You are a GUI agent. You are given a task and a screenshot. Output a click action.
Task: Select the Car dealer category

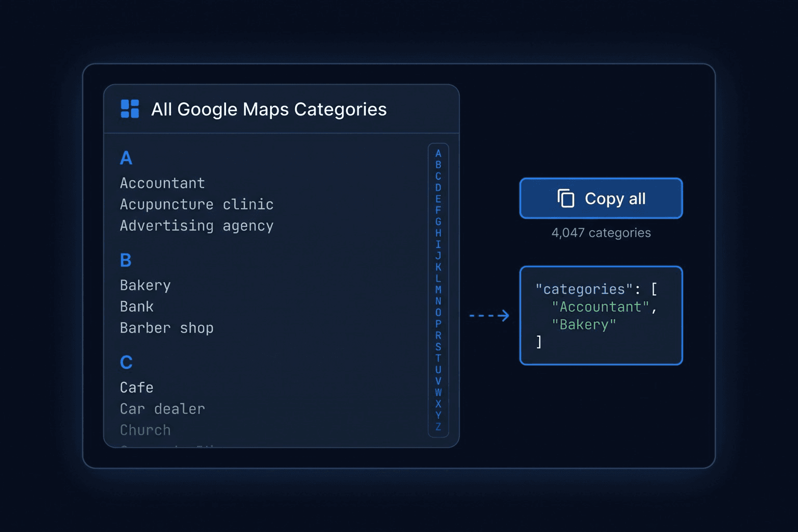pos(162,409)
